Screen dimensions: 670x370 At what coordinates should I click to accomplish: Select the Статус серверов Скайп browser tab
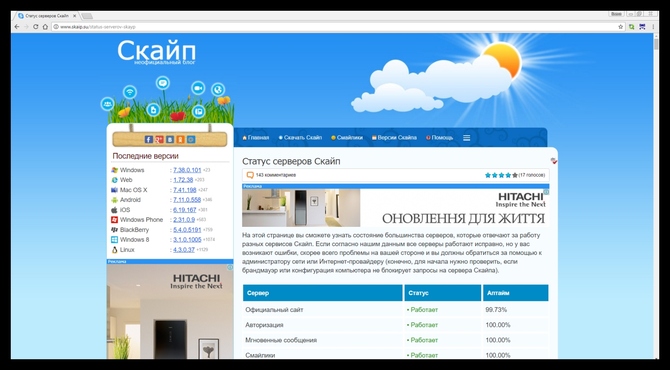coord(47,16)
